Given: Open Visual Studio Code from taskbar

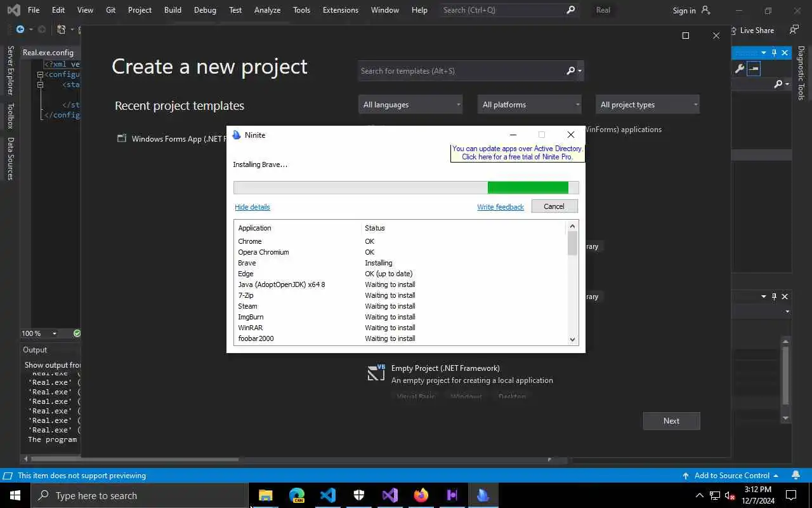Looking at the screenshot, I should 327,495.
